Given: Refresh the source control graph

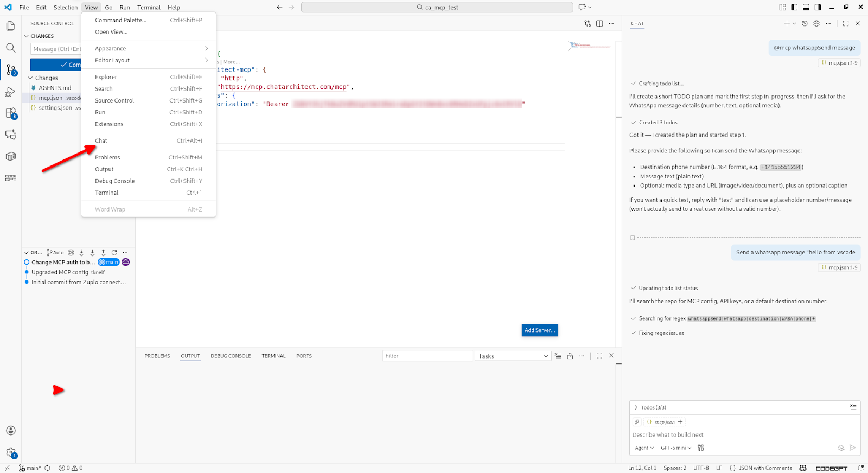Looking at the screenshot, I should point(114,253).
